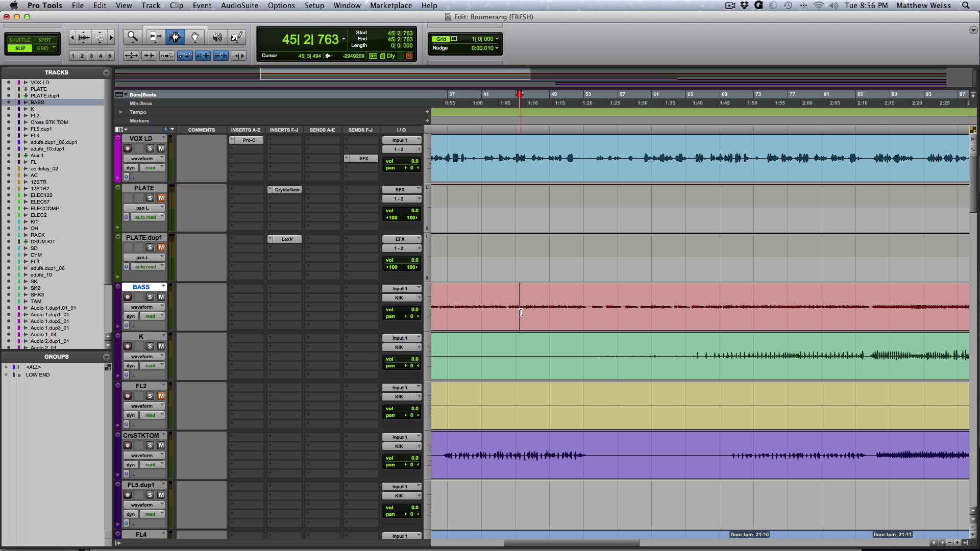
Task: Select DRUM KIT in Tracks list
Action: [x=43, y=242]
